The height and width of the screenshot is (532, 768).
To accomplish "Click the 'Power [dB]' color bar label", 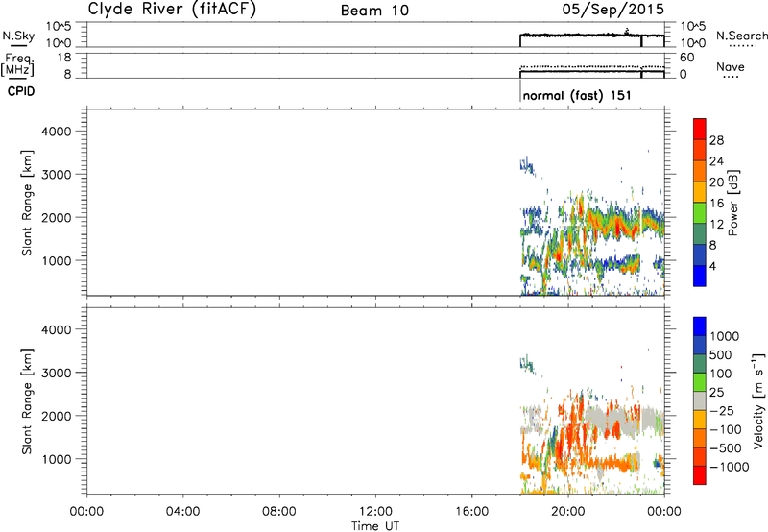I will coord(732,203).
